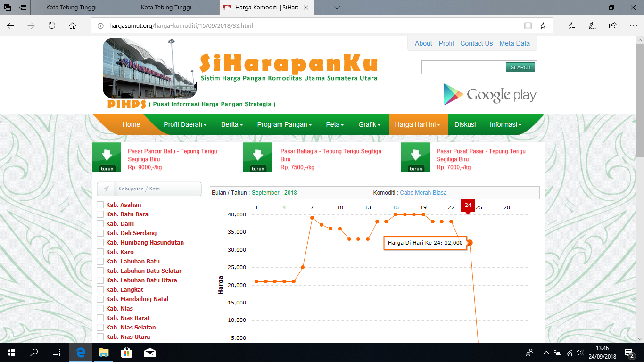Check the Kab. Asahan checkbox
Image resolution: width=644 pixels, height=362 pixels.
[x=100, y=205]
